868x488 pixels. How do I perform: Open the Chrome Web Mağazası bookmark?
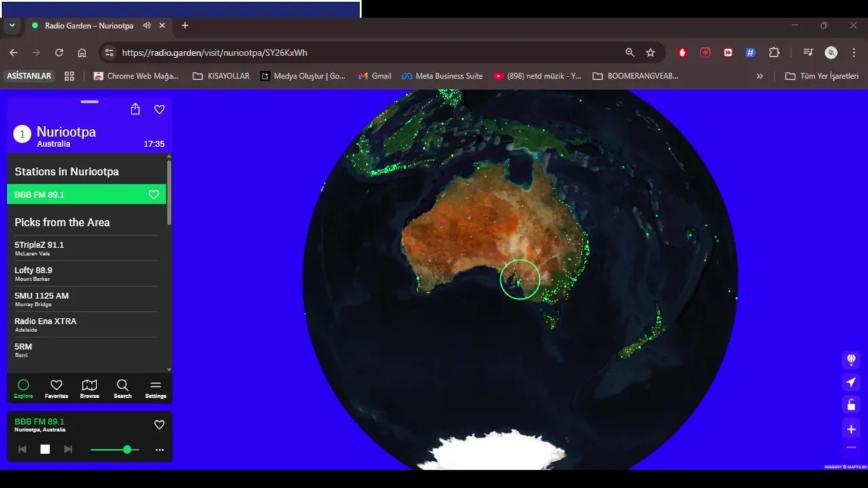pyautogui.click(x=136, y=76)
